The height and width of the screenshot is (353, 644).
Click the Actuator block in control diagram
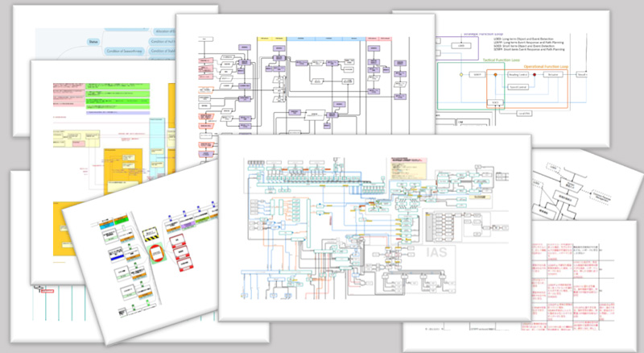click(x=553, y=75)
